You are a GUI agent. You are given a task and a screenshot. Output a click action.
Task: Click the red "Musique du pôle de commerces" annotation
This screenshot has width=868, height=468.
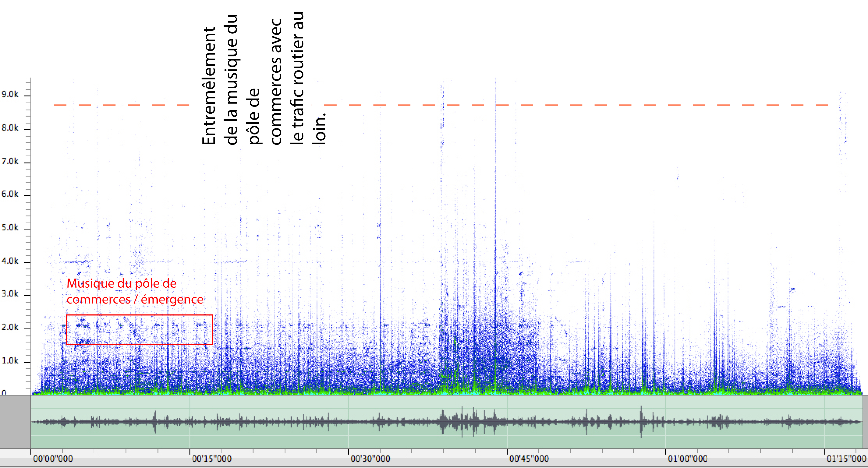[x=135, y=291]
